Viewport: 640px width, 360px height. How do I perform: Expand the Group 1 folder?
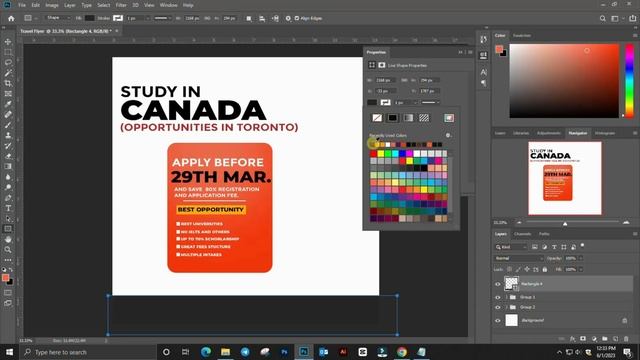coord(507,297)
